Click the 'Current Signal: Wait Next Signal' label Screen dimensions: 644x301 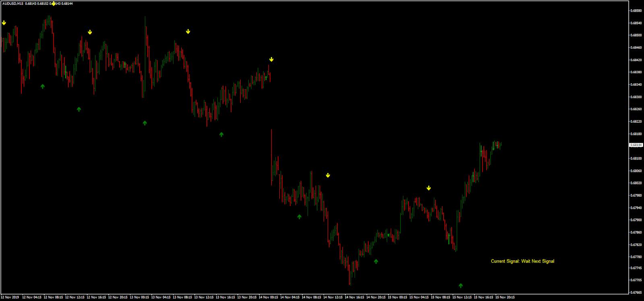(522, 261)
